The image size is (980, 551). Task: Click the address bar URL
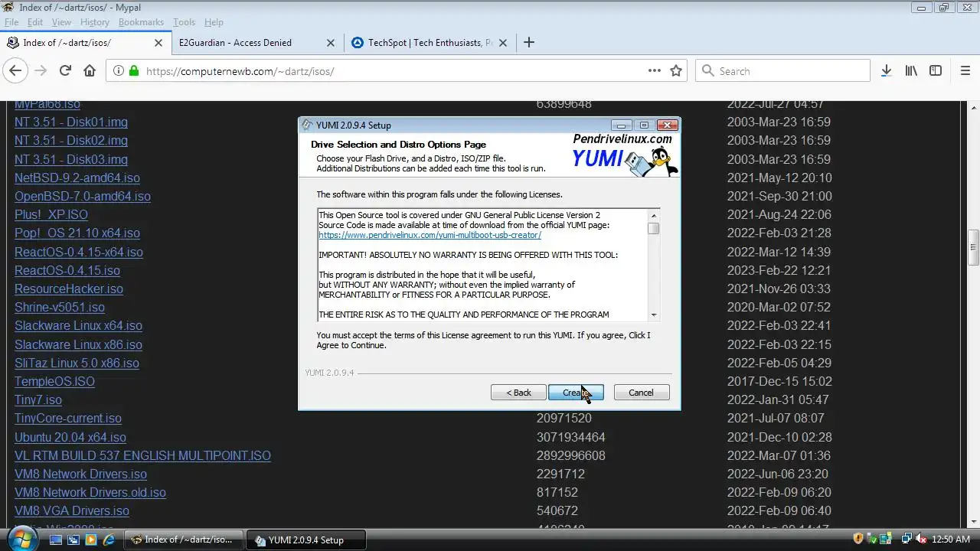coord(240,71)
